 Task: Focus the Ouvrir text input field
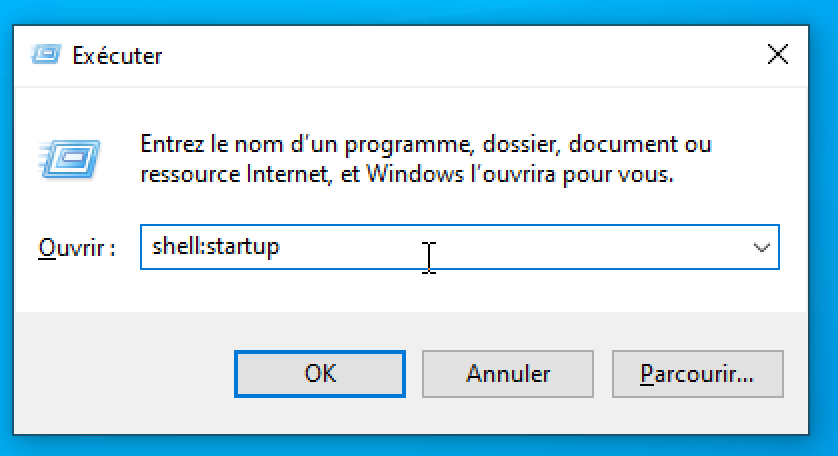pos(460,247)
